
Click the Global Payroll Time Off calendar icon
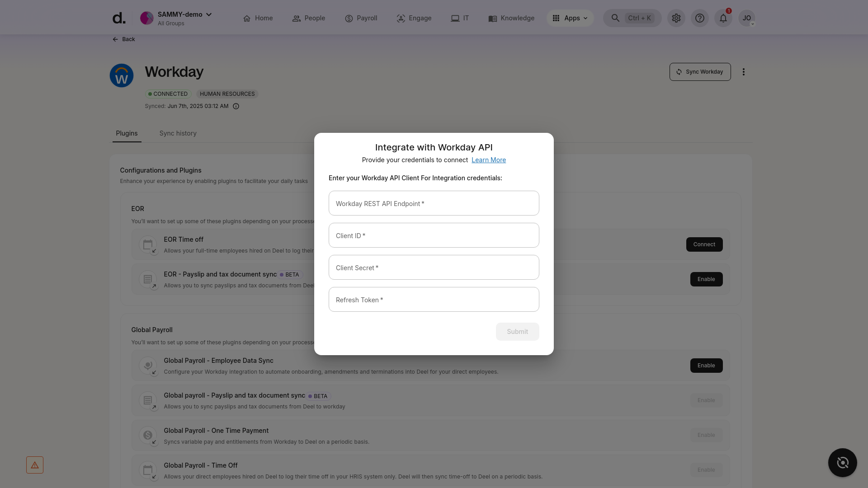[x=148, y=470]
